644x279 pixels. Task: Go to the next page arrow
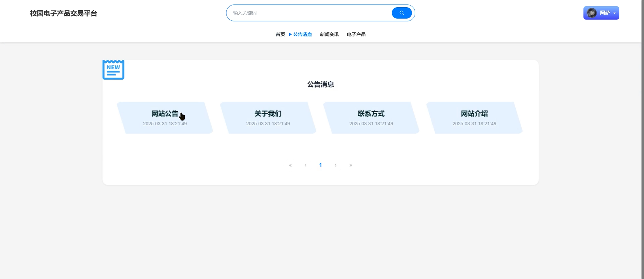point(336,165)
